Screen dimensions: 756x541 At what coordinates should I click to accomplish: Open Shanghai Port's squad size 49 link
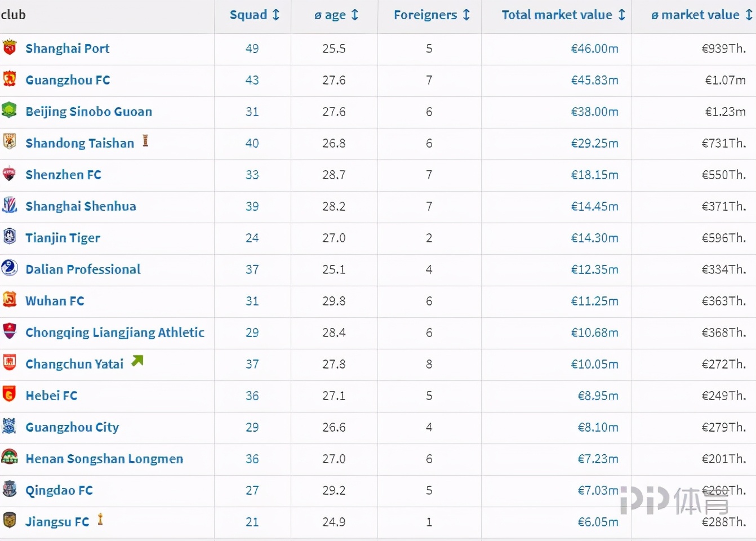[252, 48]
